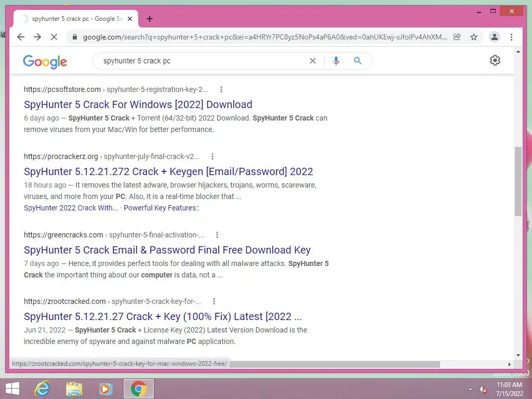
Task: Click the greencracks.com URL breadcrumb
Action: pyautogui.click(x=114, y=235)
